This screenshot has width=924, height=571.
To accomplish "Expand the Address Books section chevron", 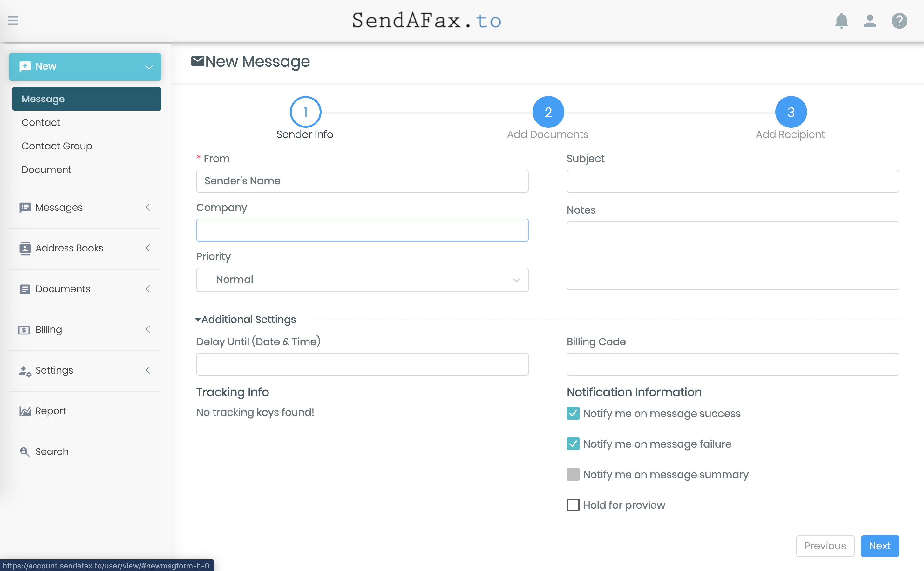I will pyautogui.click(x=148, y=248).
